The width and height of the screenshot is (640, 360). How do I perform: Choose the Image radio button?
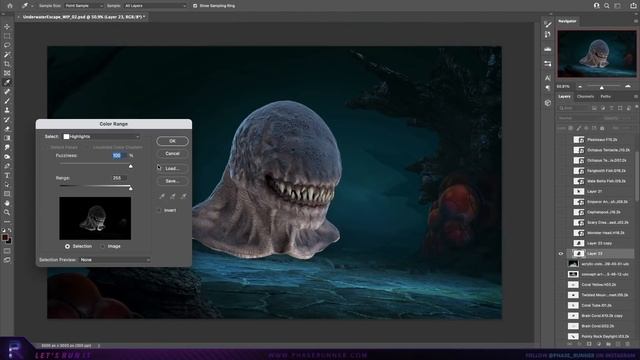[x=102, y=247]
